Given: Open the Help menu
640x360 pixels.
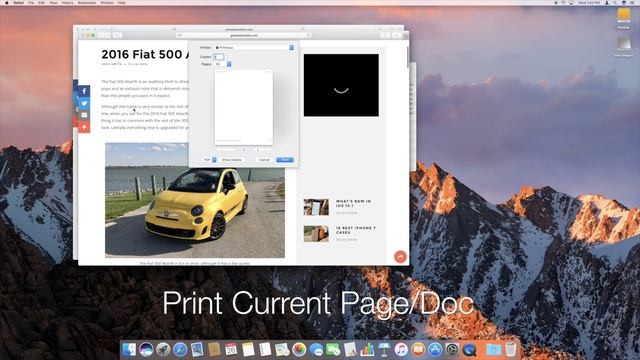Looking at the screenshot, I should pyautogui.click(x=122, y=2).
